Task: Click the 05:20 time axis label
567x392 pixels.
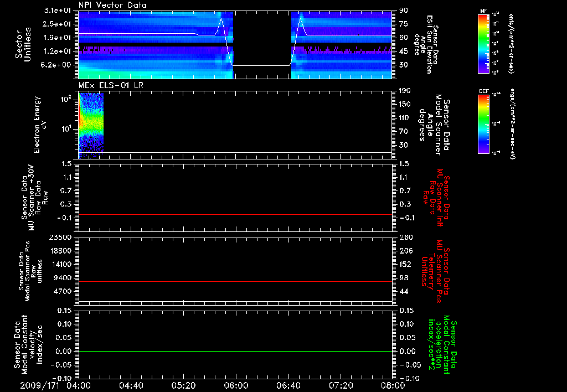Action: click(x=183, y=385)
